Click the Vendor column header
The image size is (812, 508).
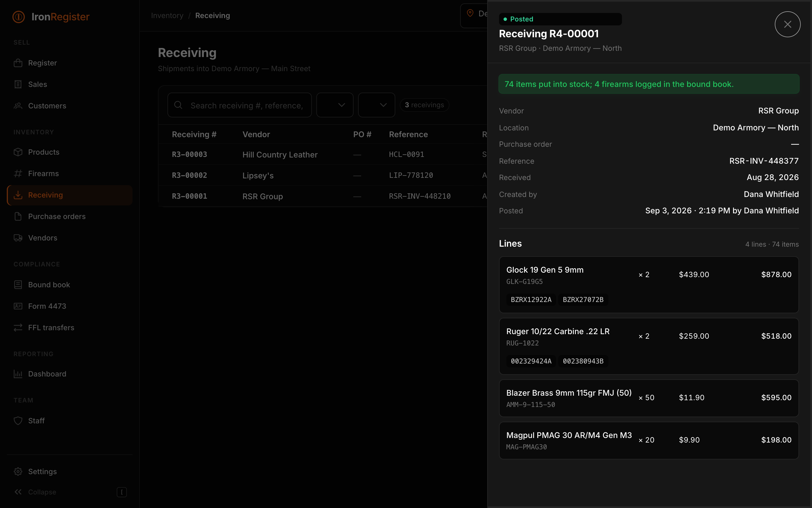tap(256, 134)
